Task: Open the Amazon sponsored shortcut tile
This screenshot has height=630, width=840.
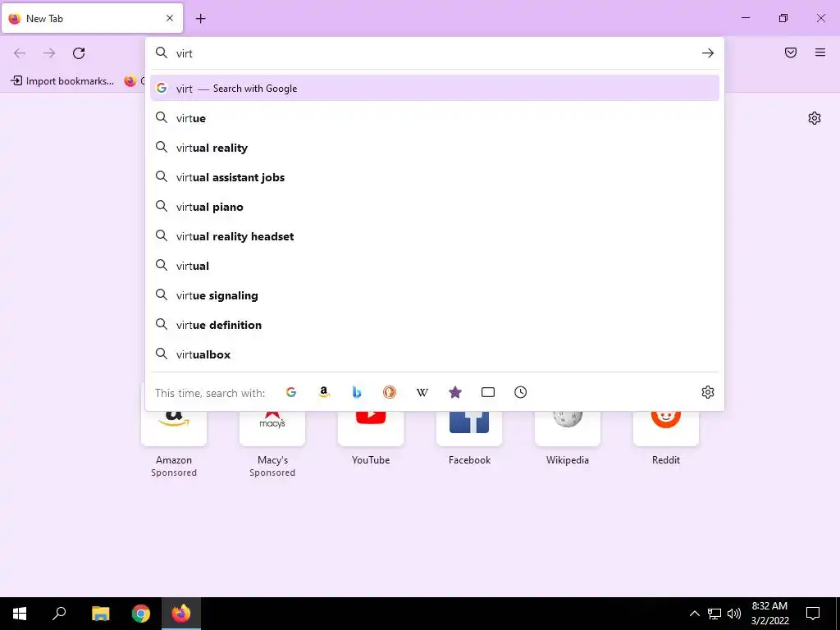Action: [x=174, y=431]
